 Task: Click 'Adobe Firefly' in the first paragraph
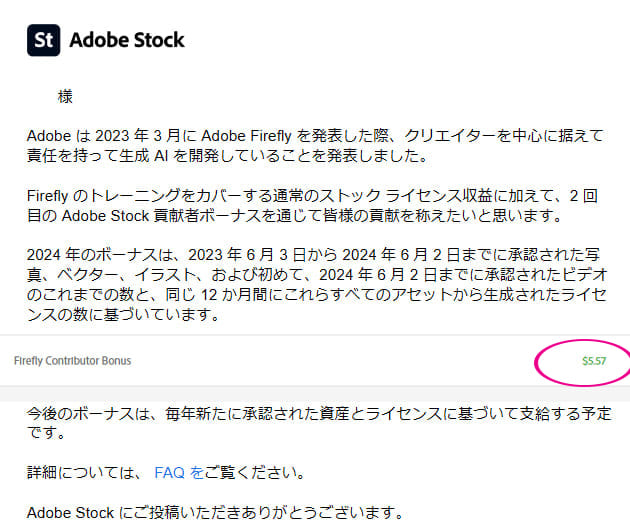pos(246,136)
